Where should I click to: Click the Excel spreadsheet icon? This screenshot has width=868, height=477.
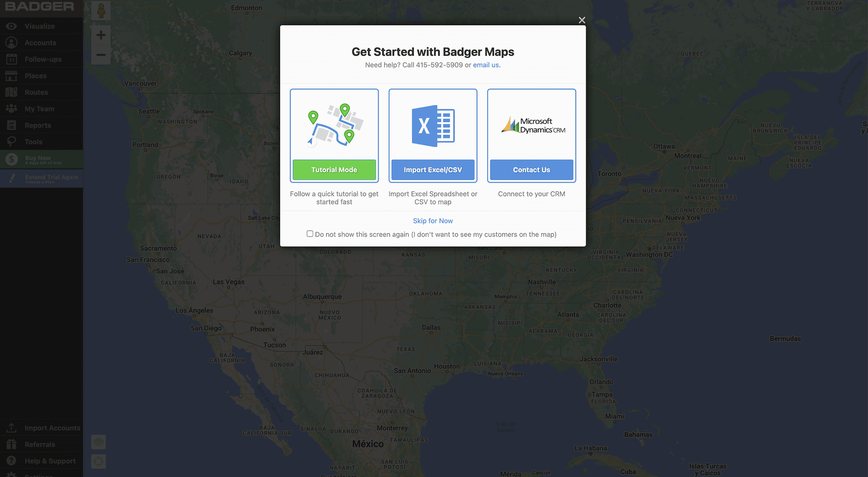433,126
